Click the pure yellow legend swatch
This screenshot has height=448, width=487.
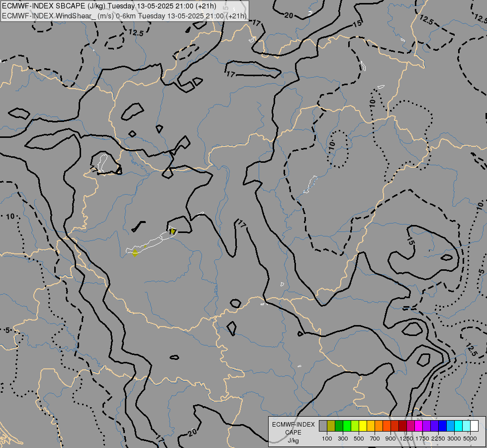pos(363,426)
